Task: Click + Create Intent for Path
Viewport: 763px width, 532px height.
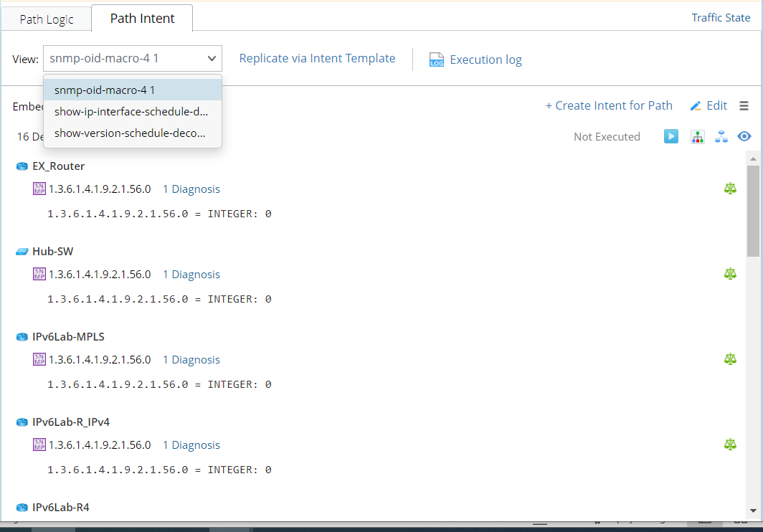Action: (609, 105)
